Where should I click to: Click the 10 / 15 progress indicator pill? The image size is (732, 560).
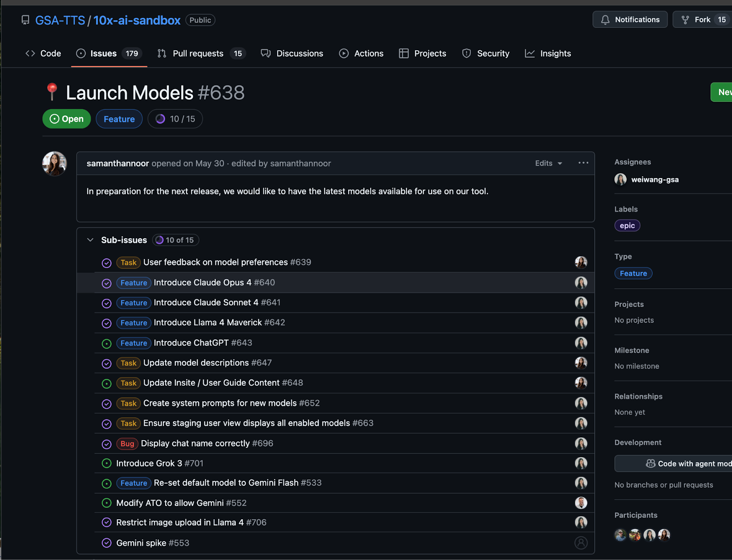click(x=175, y=119)
